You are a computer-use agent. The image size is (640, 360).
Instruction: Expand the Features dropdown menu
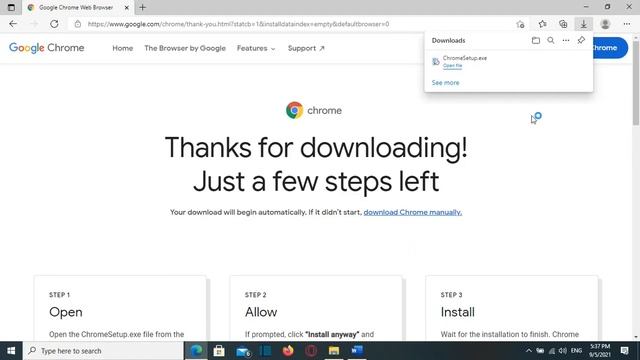(256, 48)
